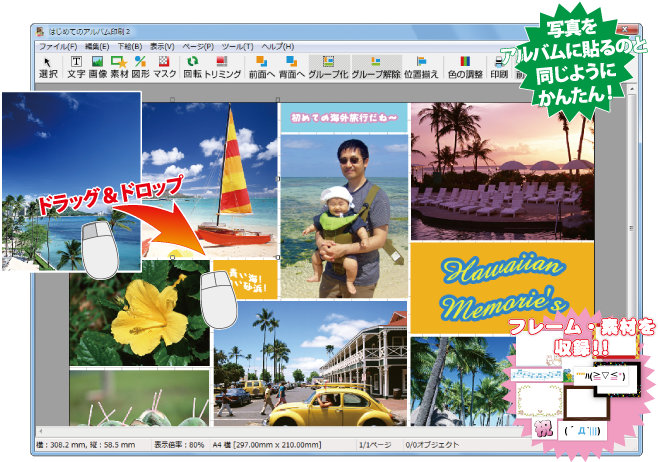
Task: Click the 回転 rotate tool
Action: 193,68
